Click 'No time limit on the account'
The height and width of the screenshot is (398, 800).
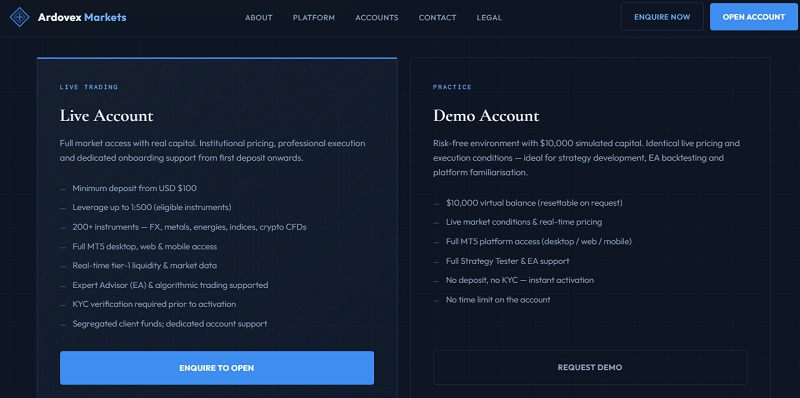pos(498,300)
